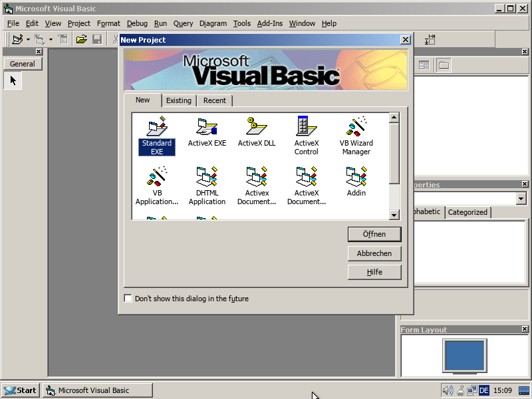The height and width of the screenshot is (399, 532).
Task: Open the Properties object dropdown
Action: pyautogui.click(x=521, y=199)
